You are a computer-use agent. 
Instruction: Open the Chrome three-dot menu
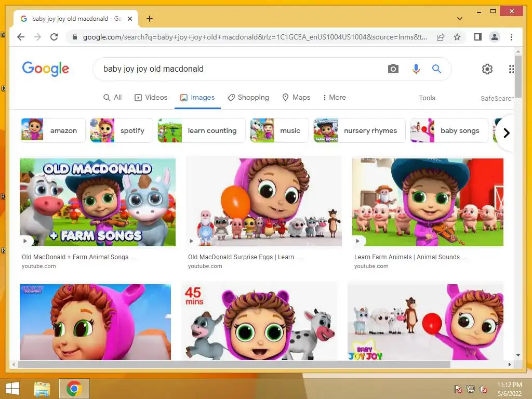(x=511, y=37)
